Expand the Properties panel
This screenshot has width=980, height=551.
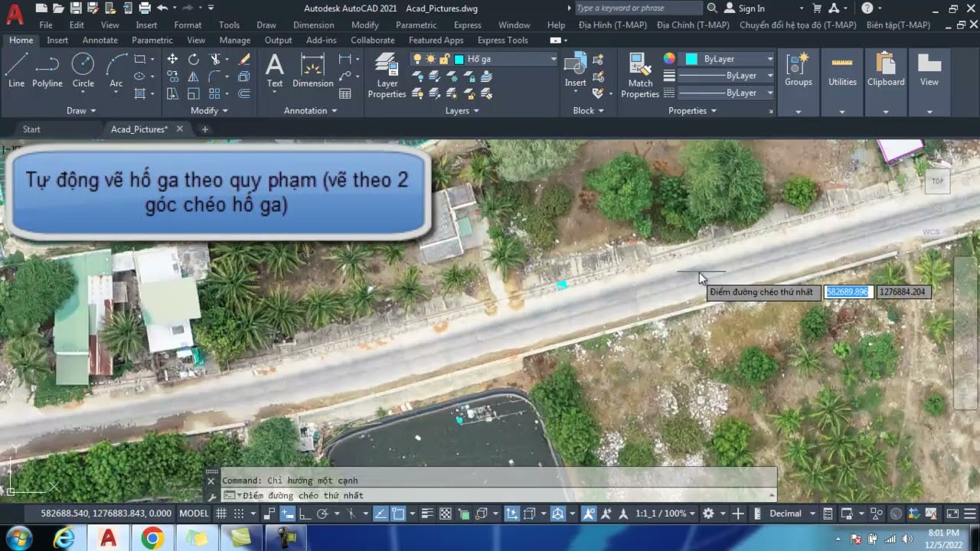click(692, 110)
